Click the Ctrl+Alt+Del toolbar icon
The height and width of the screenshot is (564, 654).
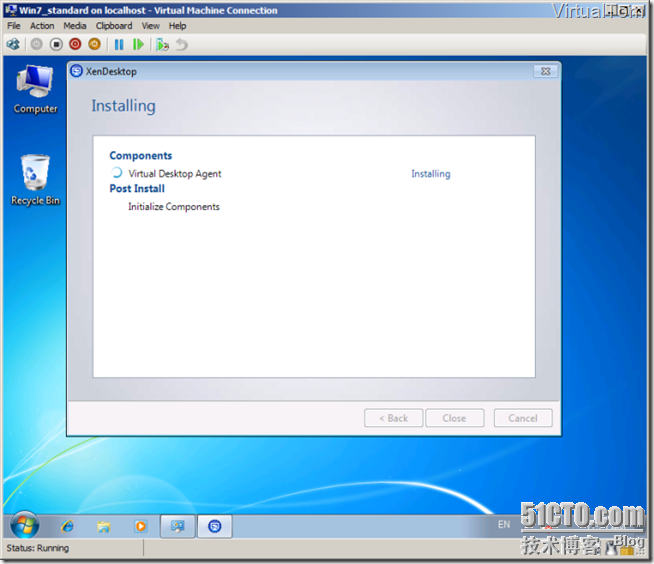point(13,44)
